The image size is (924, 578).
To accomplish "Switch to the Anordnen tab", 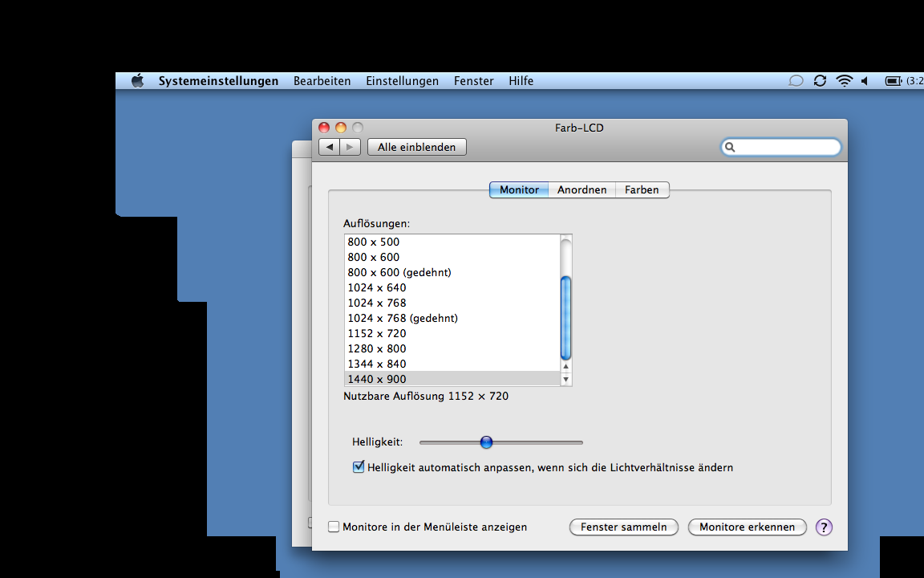I will pyautogui.click(x=582, y=190).
